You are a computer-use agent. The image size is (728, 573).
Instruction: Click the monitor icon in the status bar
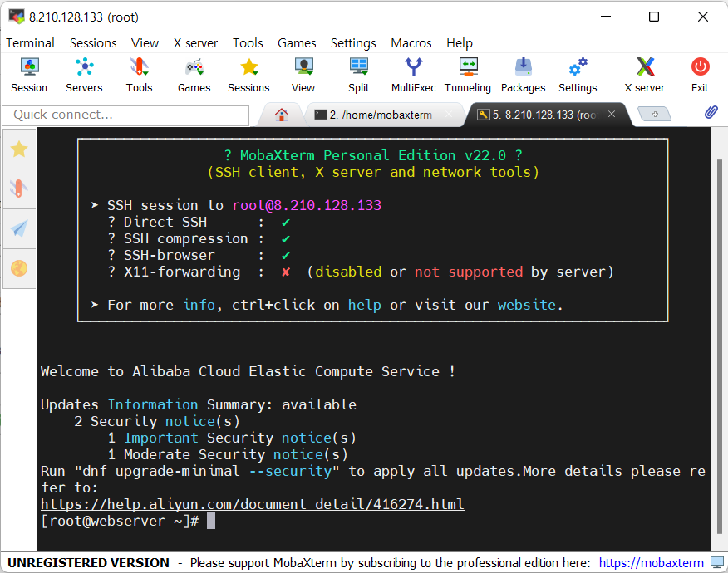point(717,562)
